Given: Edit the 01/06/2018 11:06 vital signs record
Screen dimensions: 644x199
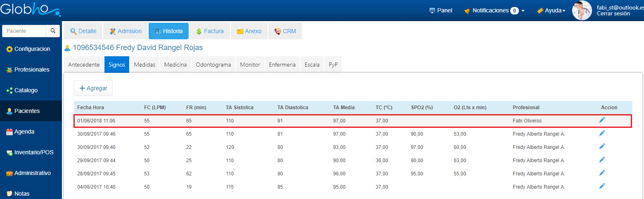Looking at the screenshot, I should point(602,120).
